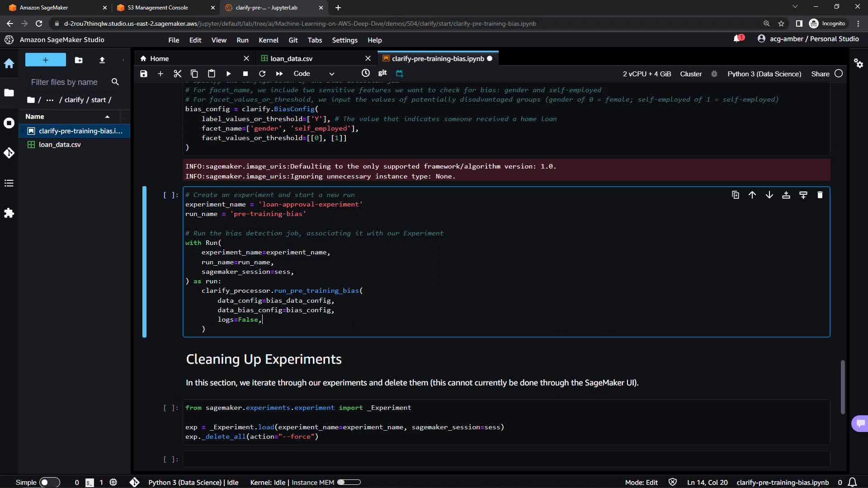Move the active cell down
Screen dimensions: 868x488
tap(769, 195)
